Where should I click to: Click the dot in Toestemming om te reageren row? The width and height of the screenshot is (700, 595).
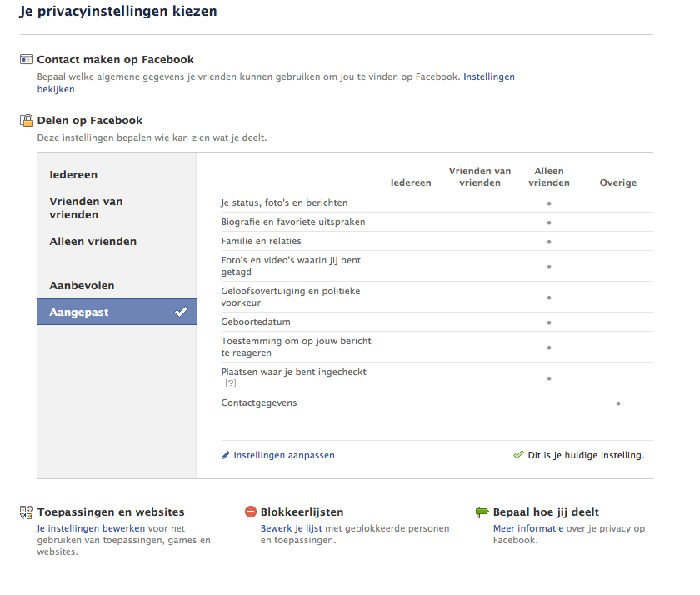point(549,347)
